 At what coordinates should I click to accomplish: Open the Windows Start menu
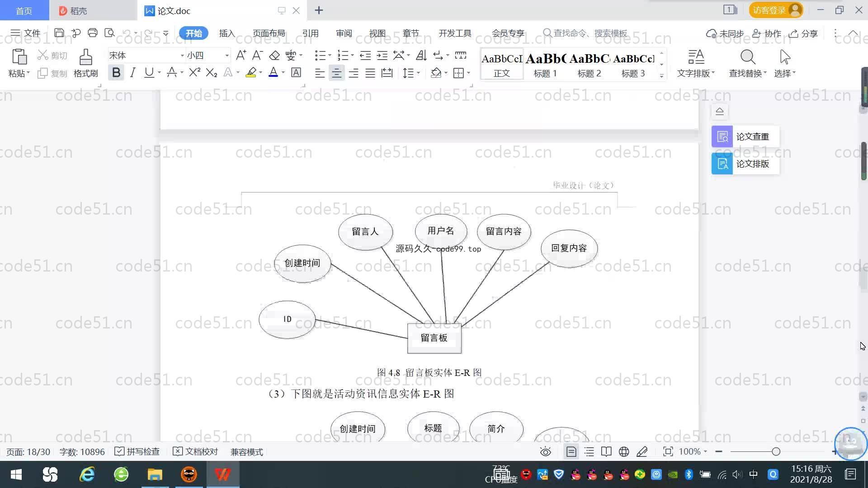16,474
